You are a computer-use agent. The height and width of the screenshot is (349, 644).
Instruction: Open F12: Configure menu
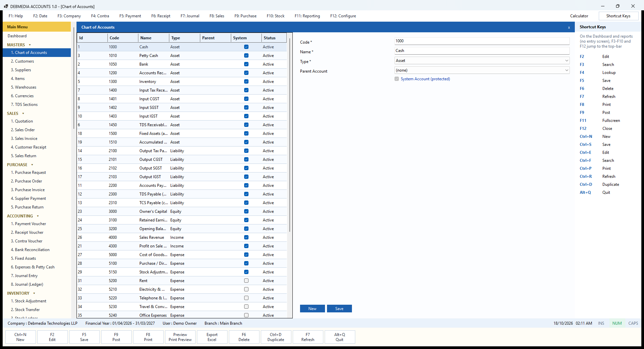(x=343, y=16)
